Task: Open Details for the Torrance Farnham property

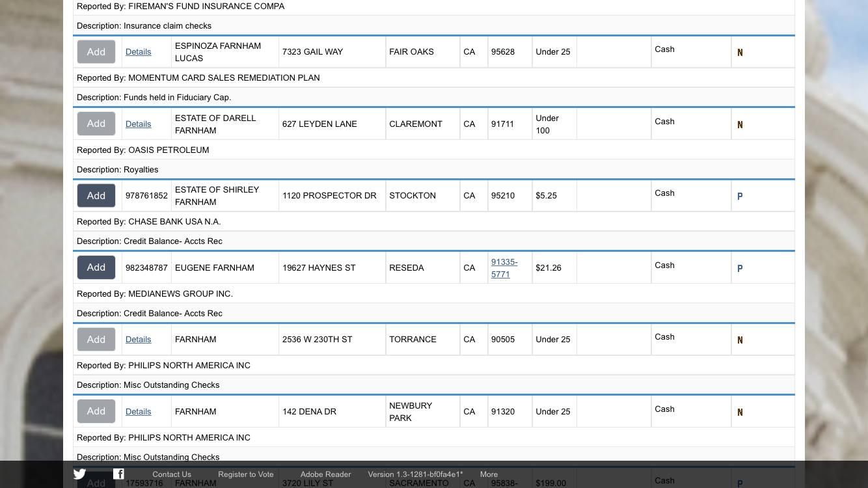Action: click(x=139, y=339)
